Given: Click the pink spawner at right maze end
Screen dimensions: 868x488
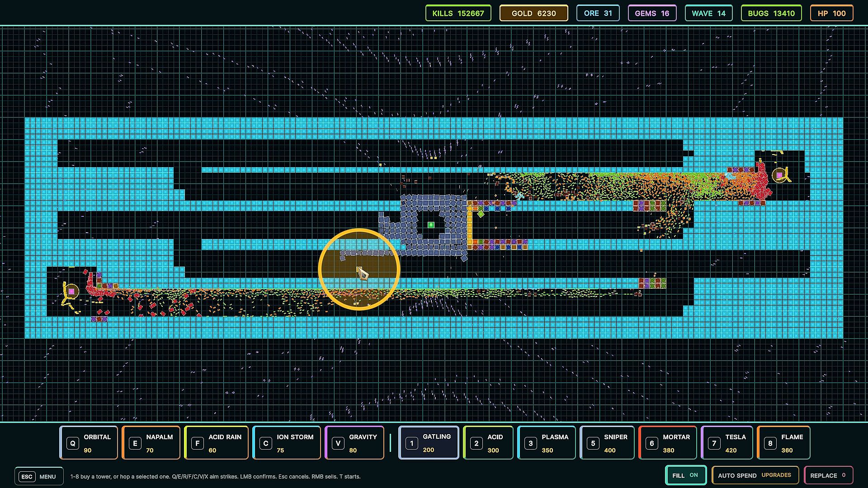Looking at the screenshot, I should [x=779, y=175].
